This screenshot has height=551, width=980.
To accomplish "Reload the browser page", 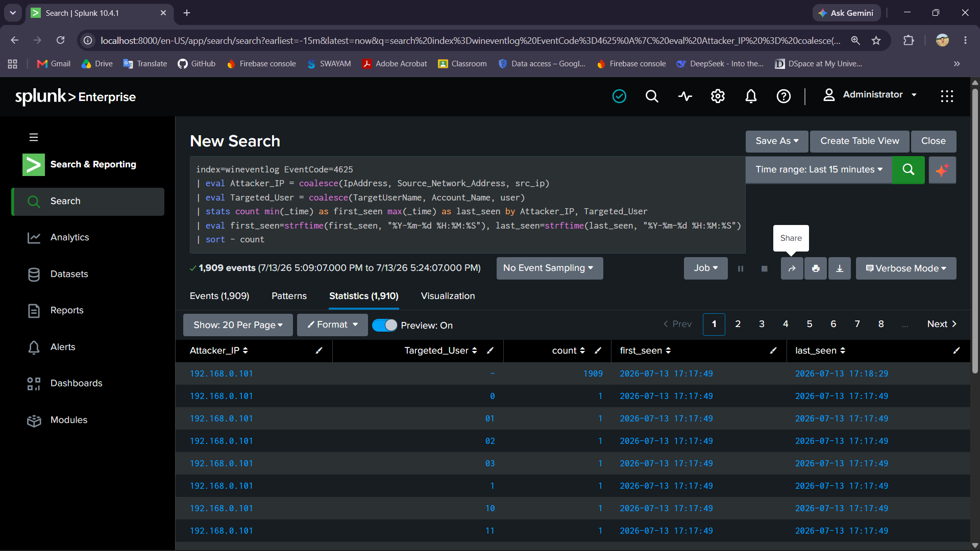I will click(60, 40).
